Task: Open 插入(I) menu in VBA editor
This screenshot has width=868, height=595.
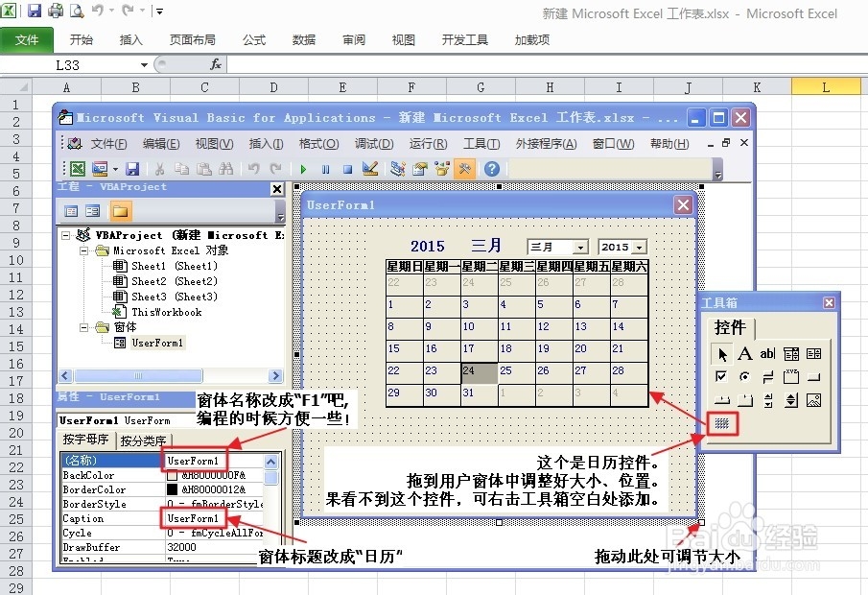Action: coord(266,144)
